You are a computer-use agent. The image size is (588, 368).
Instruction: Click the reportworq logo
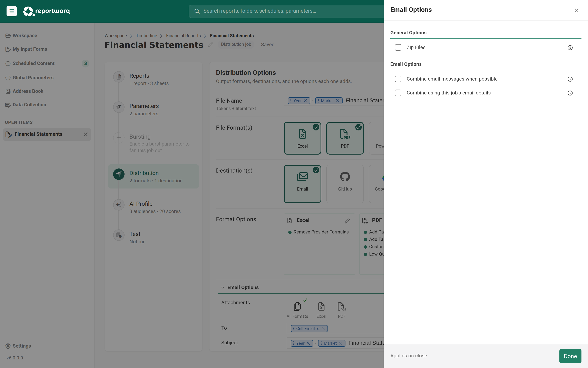pyautogui.click(x=47, y=11)
